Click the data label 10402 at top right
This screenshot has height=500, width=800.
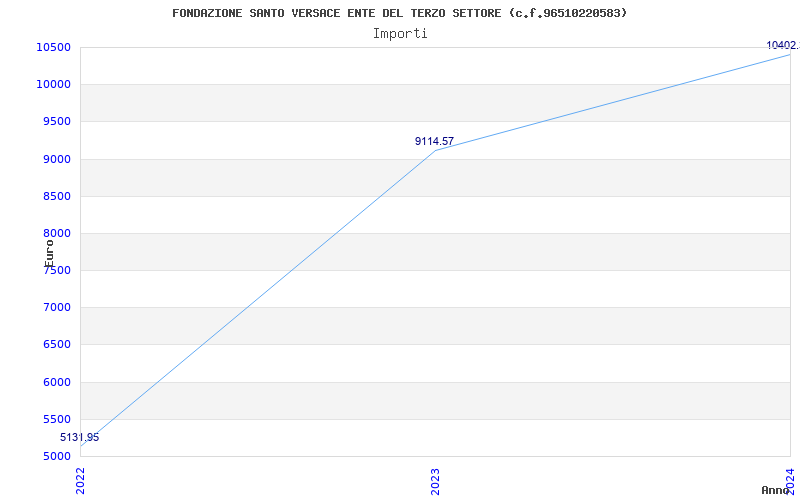pos(783,45)
